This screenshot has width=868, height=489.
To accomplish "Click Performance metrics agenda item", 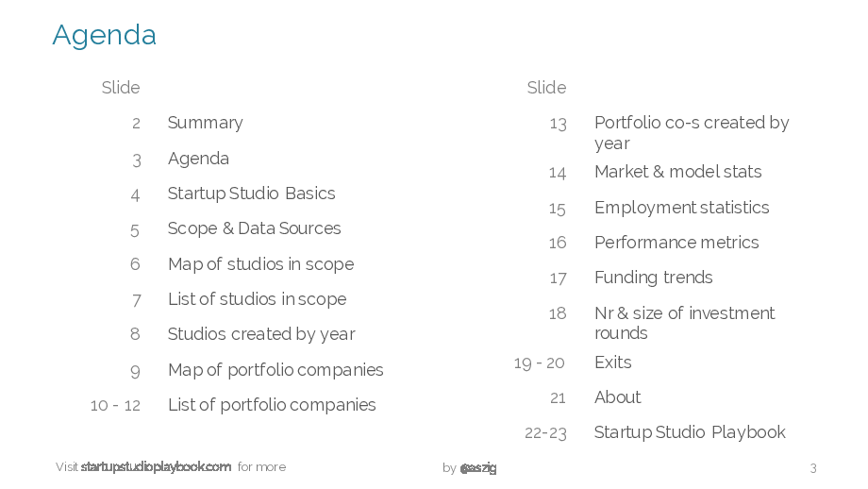I will tap(676, 243).
